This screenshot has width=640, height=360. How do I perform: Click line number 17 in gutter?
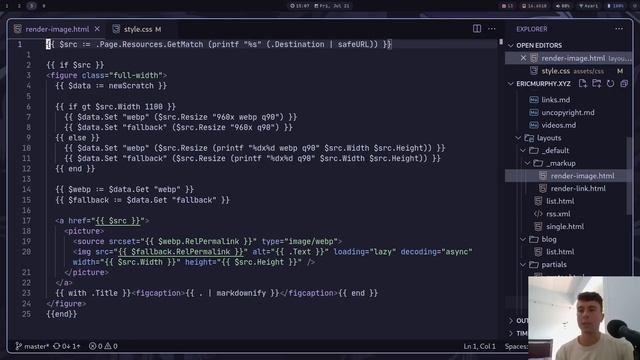point(27,220)
